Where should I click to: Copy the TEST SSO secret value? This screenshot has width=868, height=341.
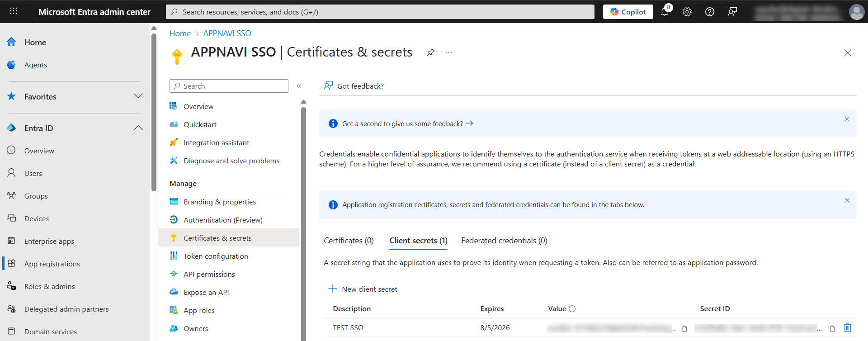point(684,328)
